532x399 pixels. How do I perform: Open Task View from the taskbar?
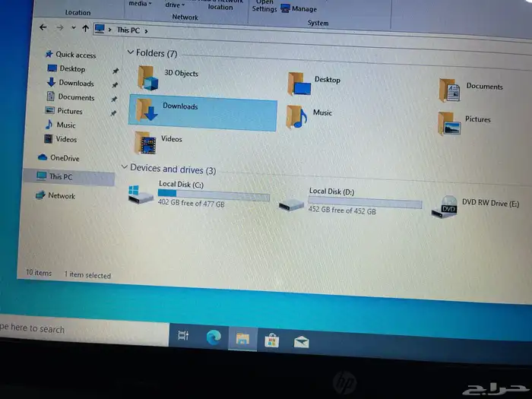[x=183, y=336]
